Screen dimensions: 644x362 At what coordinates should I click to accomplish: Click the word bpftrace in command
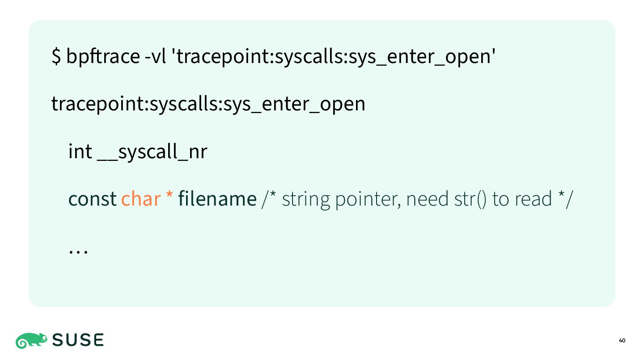pyautogui.click(x=103, y=57)
